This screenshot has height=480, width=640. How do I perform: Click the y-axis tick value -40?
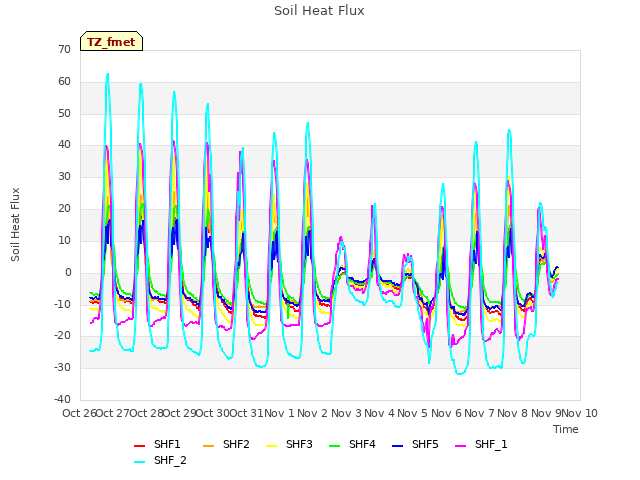pyautogui.click(x=62, y=399)
